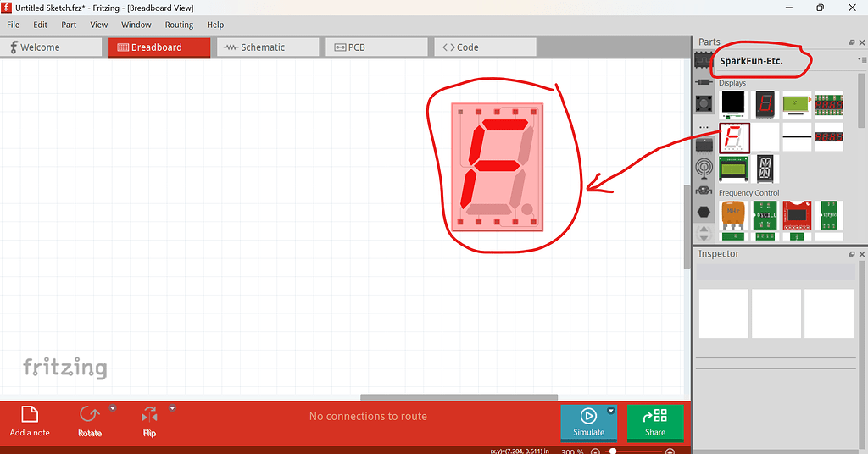Select the seven-segment display on the canvas

[x=497, y=167]
